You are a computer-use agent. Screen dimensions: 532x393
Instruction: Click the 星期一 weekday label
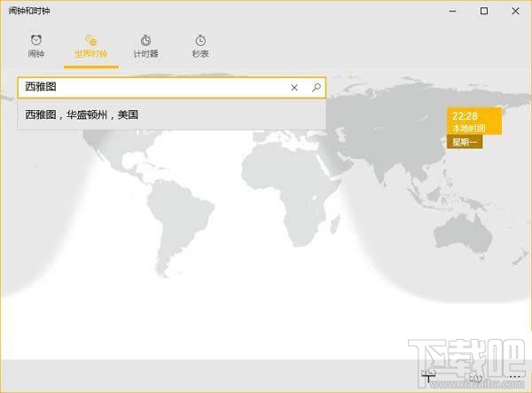pyautogui.click(x=465, y=142)
